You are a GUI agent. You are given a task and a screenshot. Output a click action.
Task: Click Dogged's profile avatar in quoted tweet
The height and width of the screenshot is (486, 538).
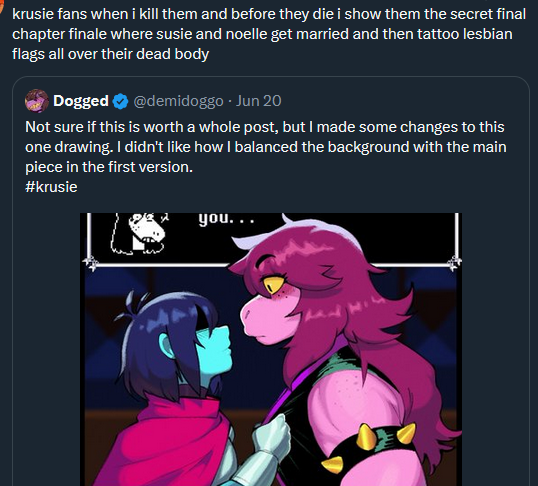tap(36, 101)
